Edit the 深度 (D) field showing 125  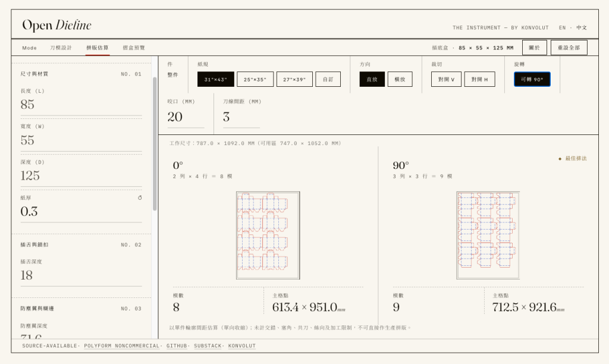[81, 175]
